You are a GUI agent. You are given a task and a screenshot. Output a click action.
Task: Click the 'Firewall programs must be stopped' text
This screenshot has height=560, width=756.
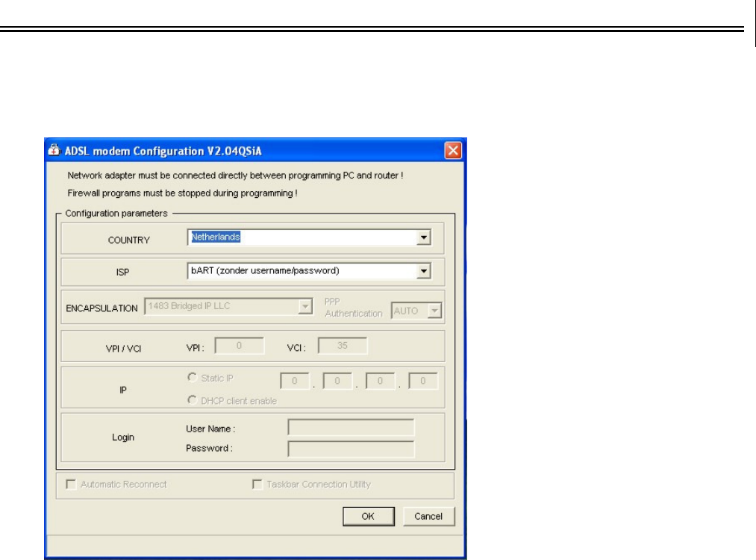click(x=182, y=193)
